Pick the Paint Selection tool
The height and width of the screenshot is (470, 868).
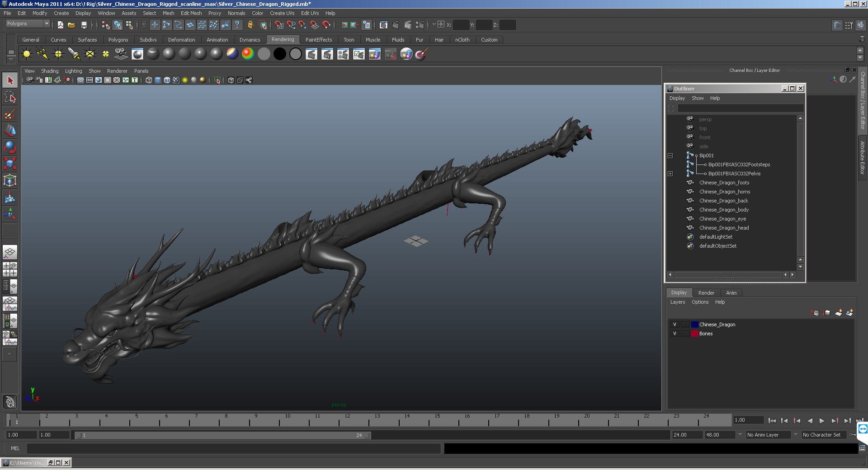click(x=10, y=114)
